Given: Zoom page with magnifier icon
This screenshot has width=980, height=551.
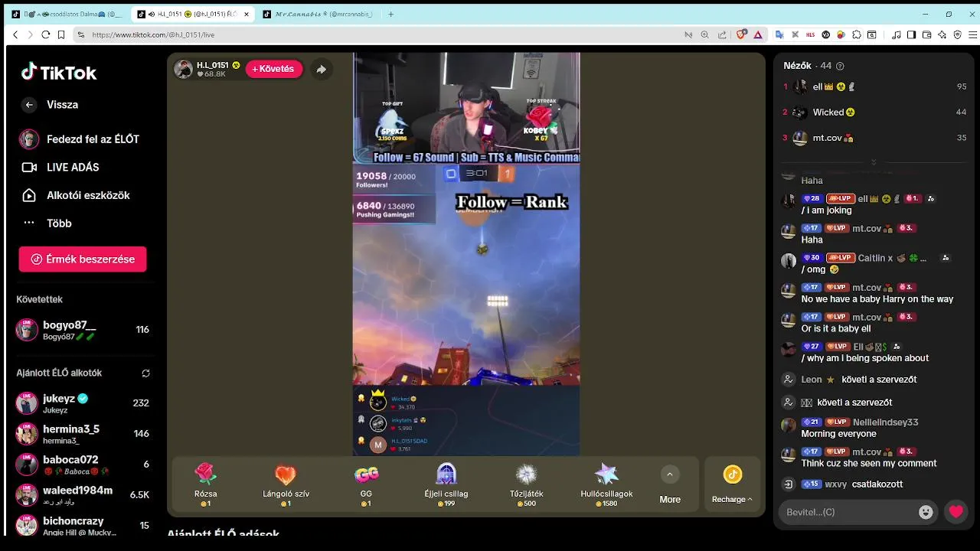Looking at the screenshot, I should point(704,34).
